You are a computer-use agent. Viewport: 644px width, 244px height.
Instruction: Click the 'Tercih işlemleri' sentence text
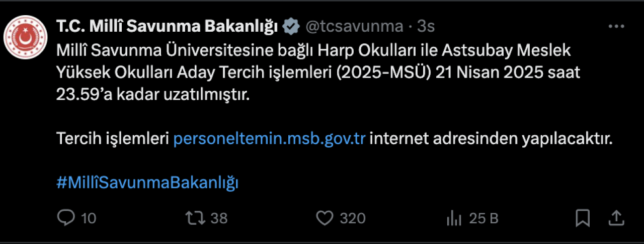tap(335, 139)
